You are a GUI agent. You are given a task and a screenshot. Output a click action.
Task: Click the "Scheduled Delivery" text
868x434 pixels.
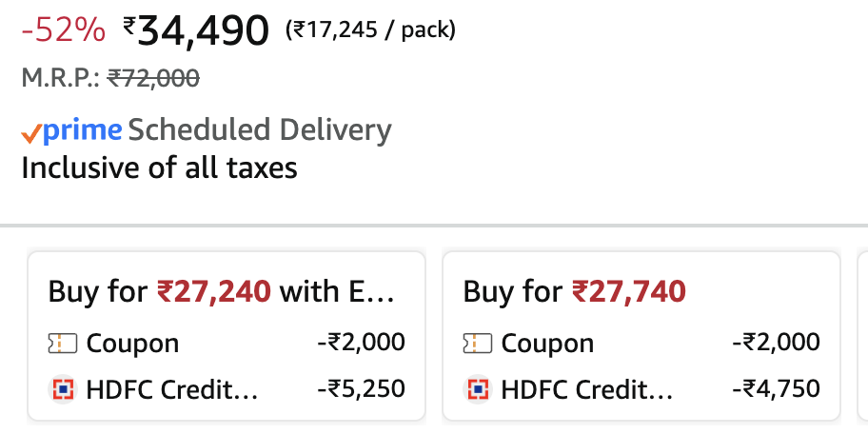click(x=260, y=130)
